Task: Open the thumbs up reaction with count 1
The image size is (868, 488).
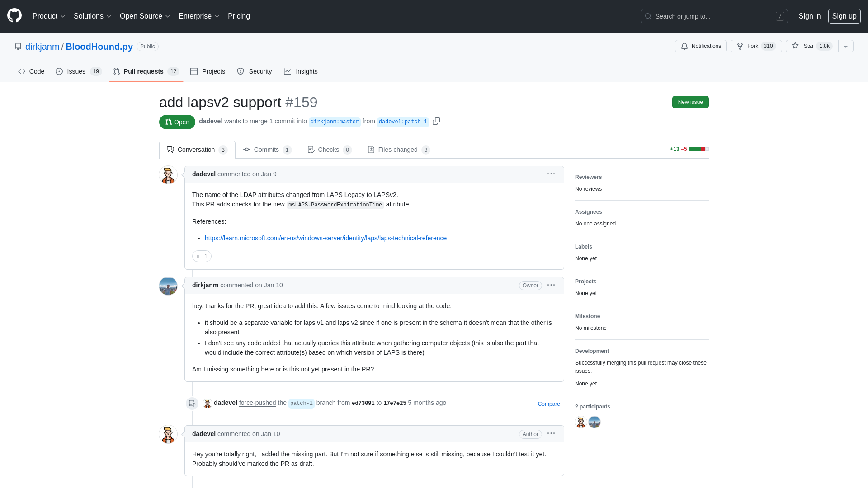Action: click(x=202, y=256)
